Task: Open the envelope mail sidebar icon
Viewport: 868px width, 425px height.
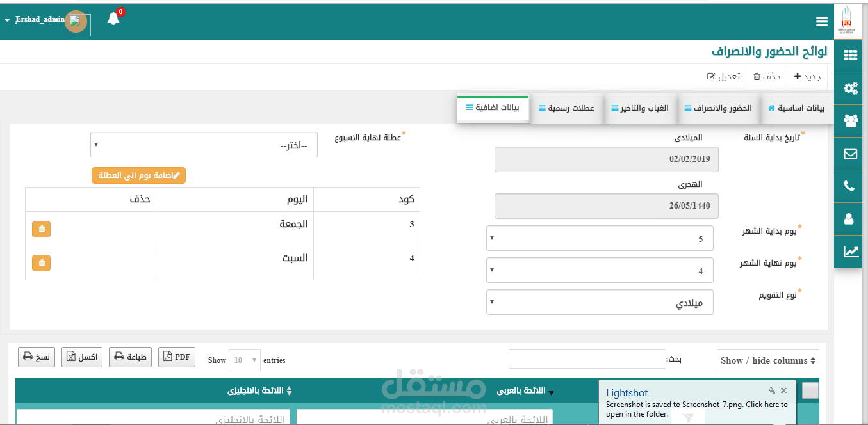Action: click(x=851, y=154)
